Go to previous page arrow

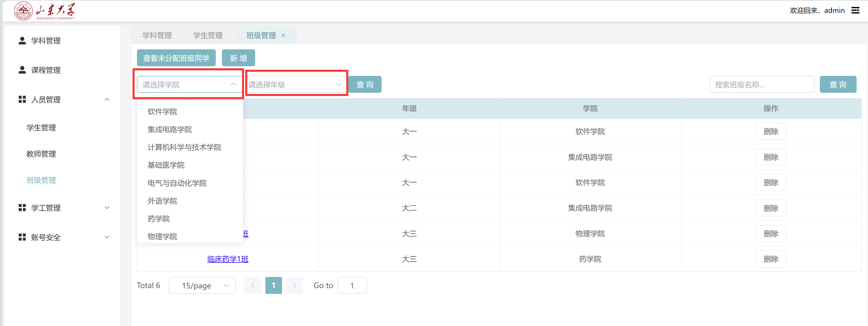pyautogui.click(x=253, y=285)
